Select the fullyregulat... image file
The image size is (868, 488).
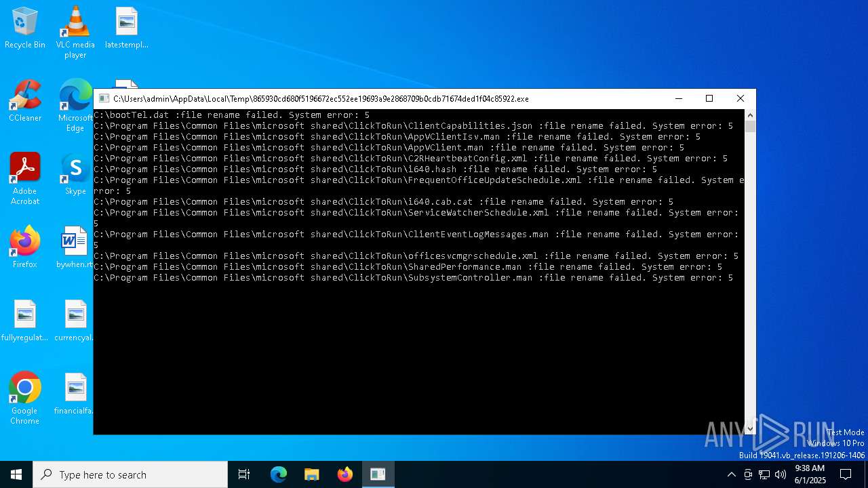pos(25,321)
